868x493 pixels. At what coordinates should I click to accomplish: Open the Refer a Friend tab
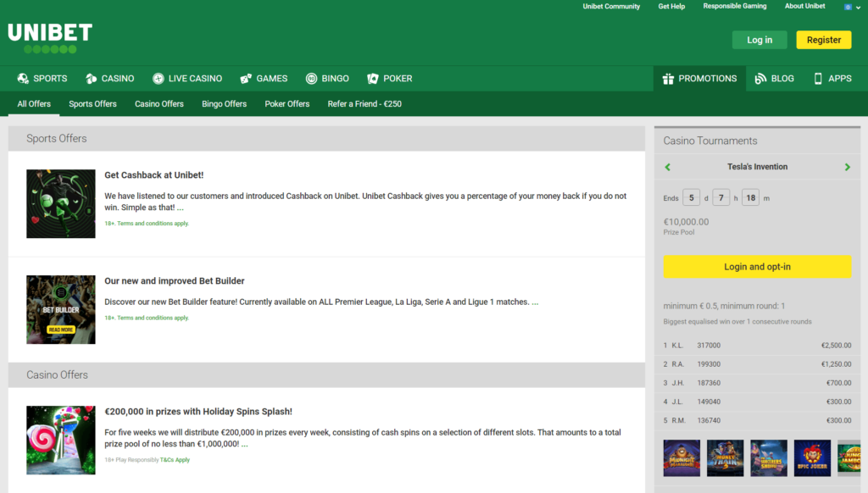pyautogui.click(x=364, y=104)
